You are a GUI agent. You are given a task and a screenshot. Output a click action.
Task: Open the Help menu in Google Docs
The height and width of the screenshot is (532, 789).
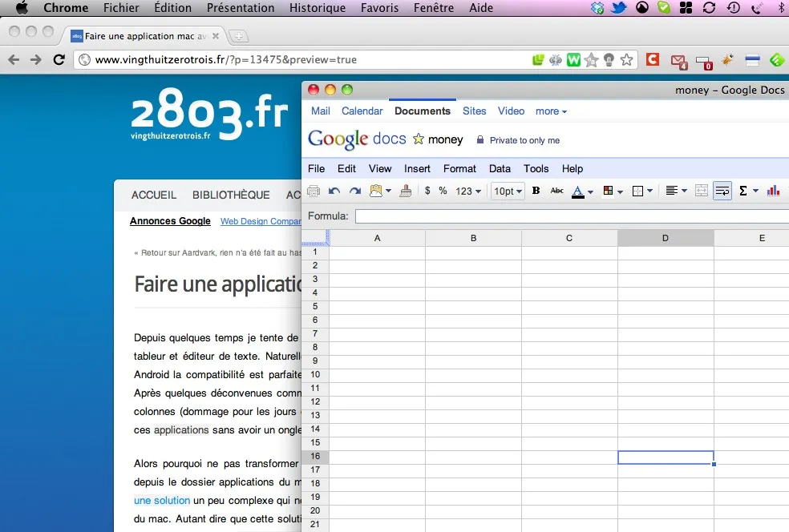pos(573,168)
